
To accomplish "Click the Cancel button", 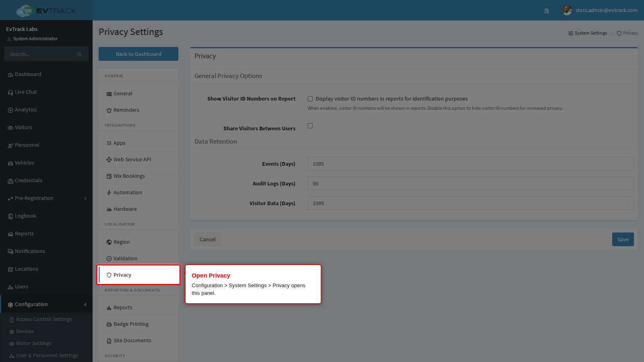I will tap(208, 239).
